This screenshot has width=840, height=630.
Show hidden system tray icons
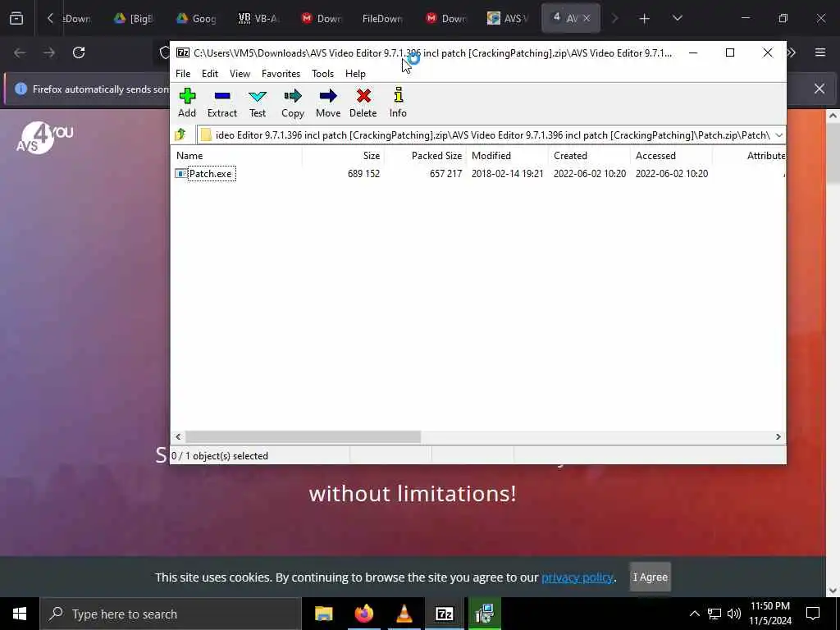click(x=694, y=614)
